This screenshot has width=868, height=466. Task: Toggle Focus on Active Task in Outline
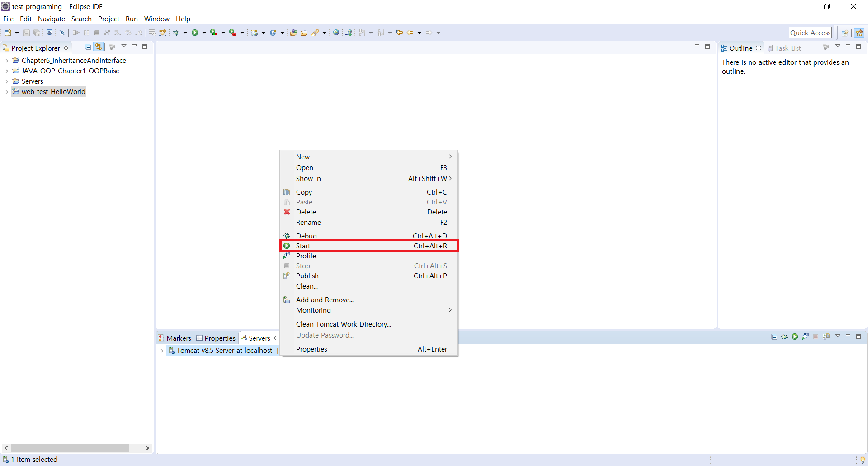[x=826, y=47]
